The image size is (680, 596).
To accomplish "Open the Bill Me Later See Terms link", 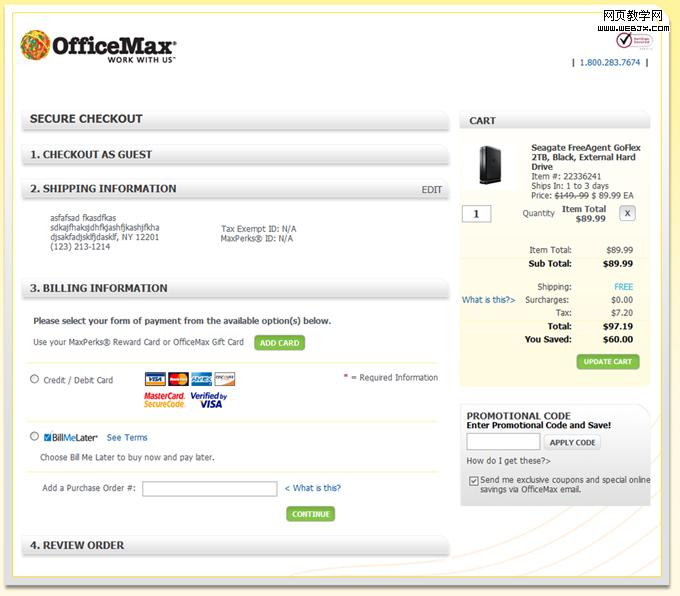I will pos(127,437).
